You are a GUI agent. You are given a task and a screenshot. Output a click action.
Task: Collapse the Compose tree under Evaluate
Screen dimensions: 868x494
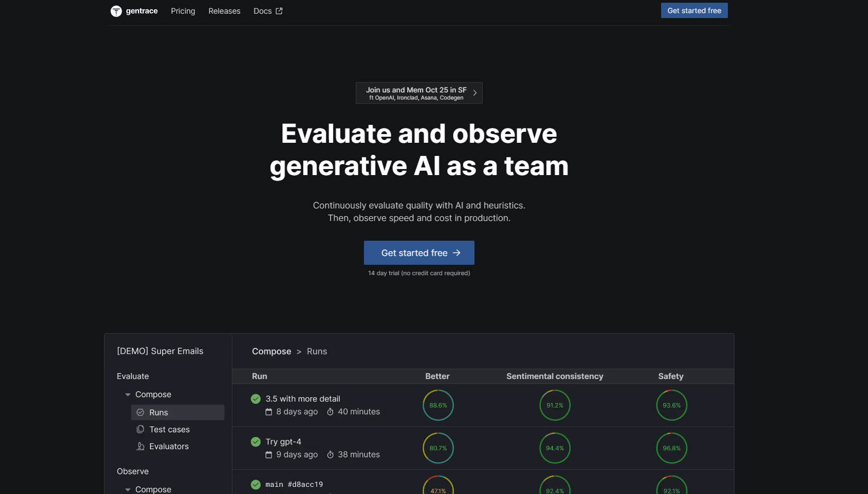pos(128,394)
